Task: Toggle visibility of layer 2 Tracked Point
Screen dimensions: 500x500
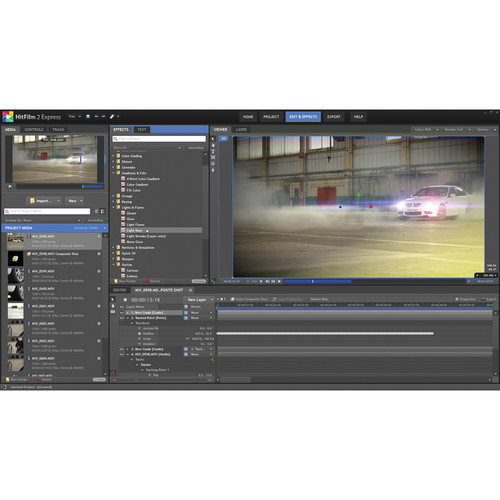Action: pos(122,318)
